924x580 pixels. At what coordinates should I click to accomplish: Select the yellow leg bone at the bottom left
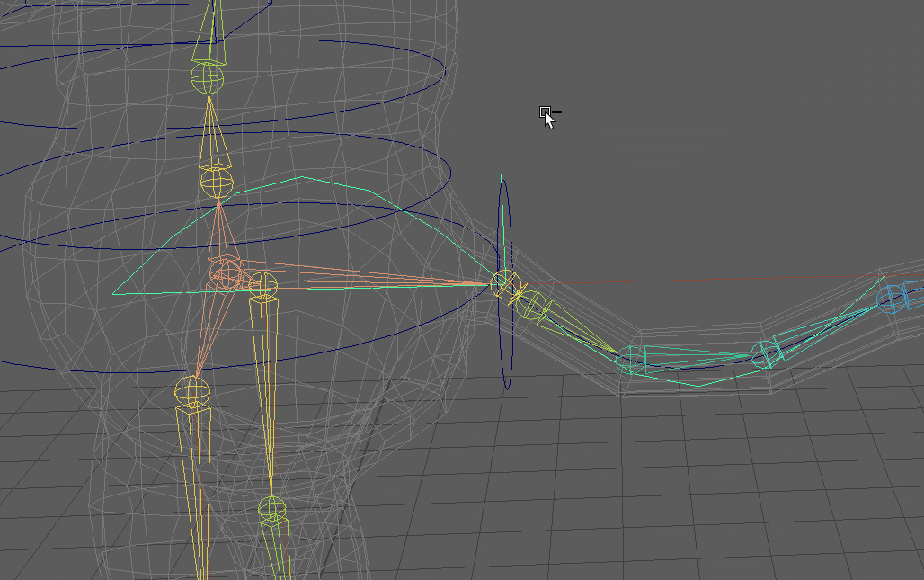tap(196, 492)
